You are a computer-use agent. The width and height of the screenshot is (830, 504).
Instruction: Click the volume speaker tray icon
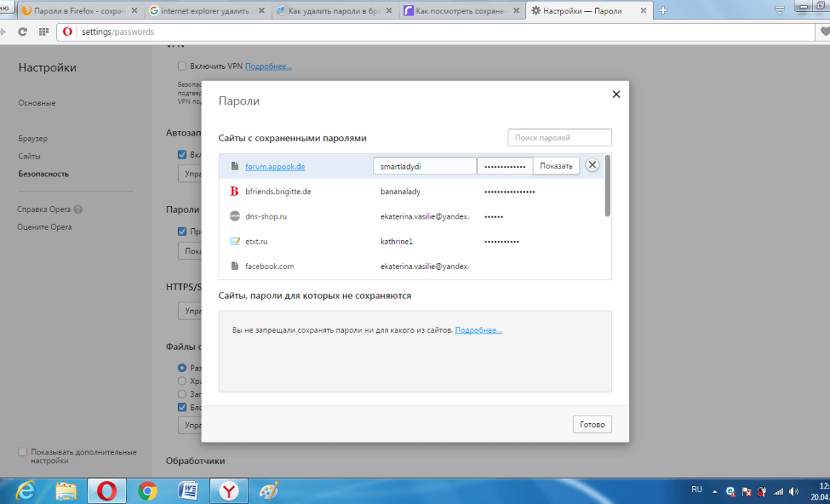pos(794,491)
